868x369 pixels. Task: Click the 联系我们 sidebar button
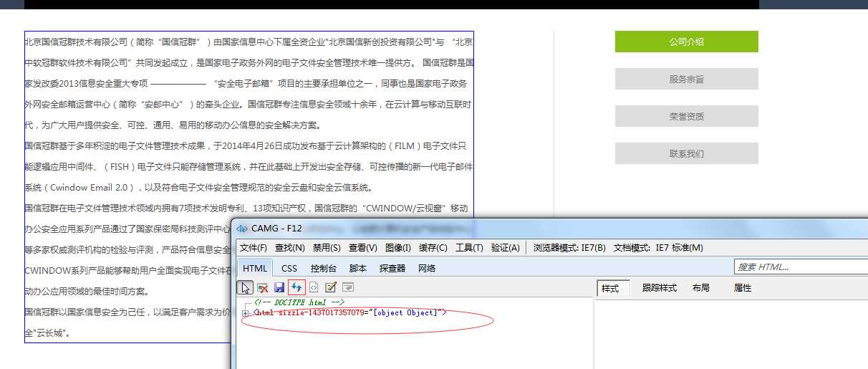pyautogui.click(x=686, y=153)
